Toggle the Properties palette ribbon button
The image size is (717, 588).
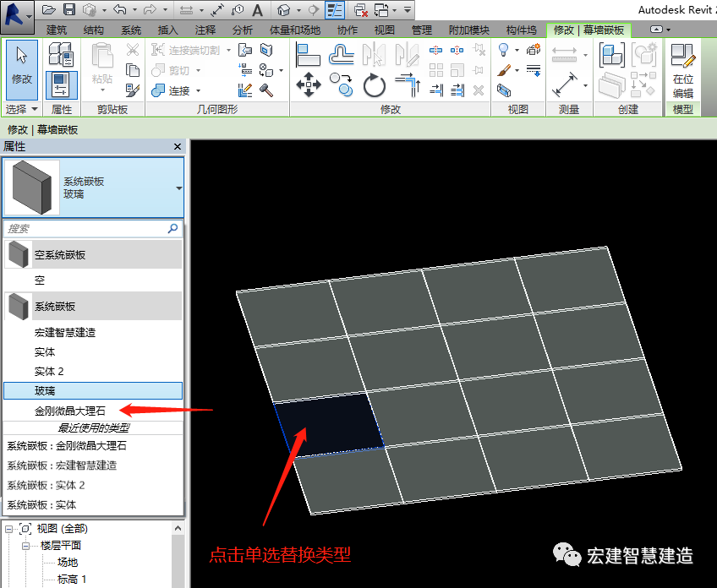[61, 85]
